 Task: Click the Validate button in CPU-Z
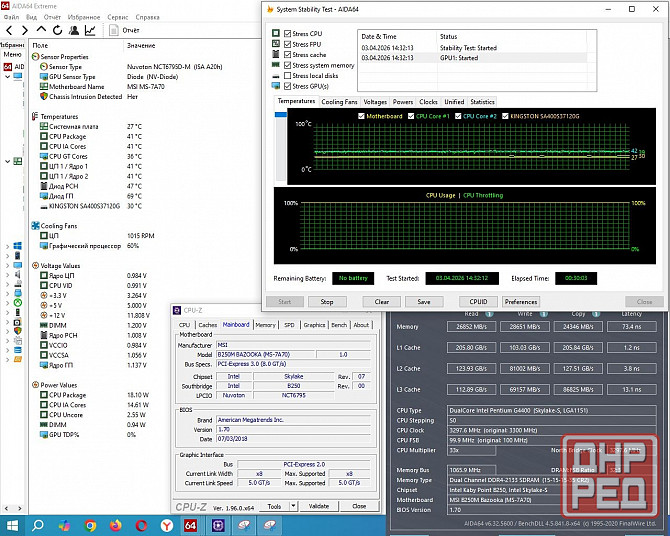point(319,507)
